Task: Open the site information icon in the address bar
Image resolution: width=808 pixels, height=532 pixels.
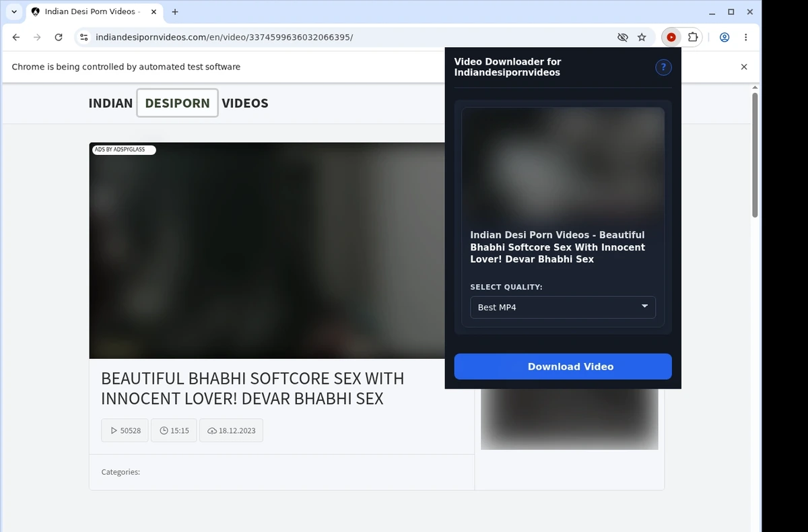Action: 83,38
